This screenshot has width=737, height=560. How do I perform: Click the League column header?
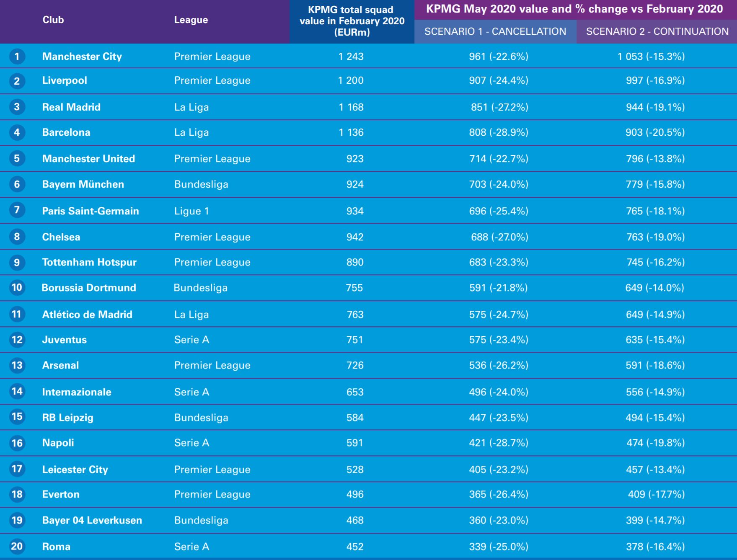pos(191,20)
